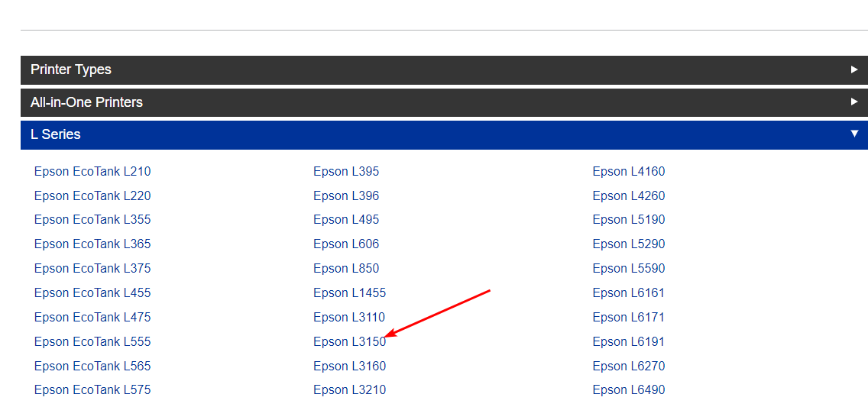Screen dimensions: 868x407
Task: Click the L Series accordion header
Action: [x=444, y=134]
